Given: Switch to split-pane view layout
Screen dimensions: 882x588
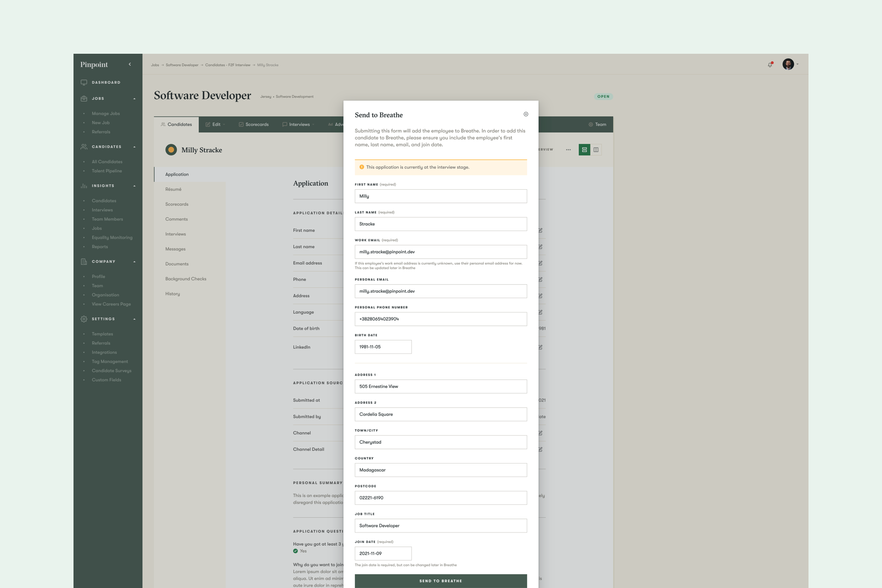Looking at the screenshot, I should (x=596, y=149).
